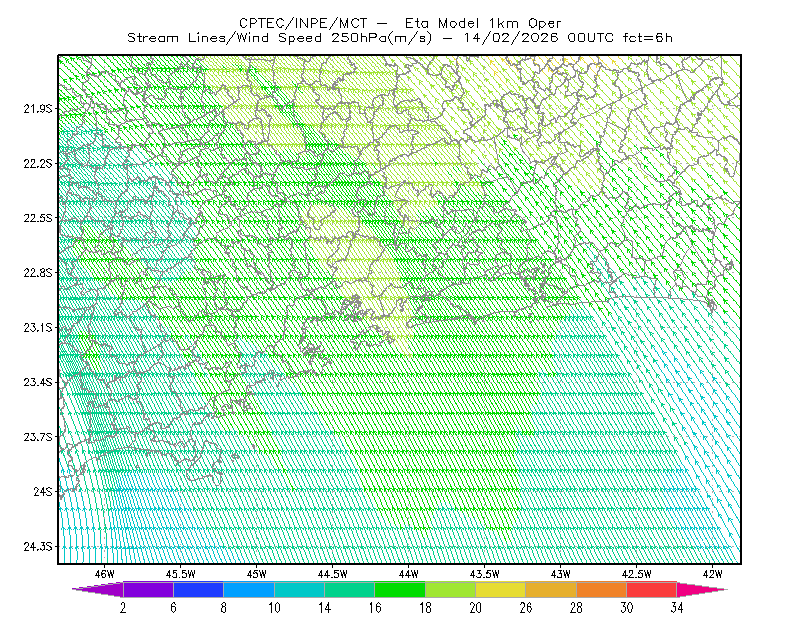Click the yellow 20-26 legend swatch
Image resolution: width=800 pixels, height=618 pixels.
point(501,589)
